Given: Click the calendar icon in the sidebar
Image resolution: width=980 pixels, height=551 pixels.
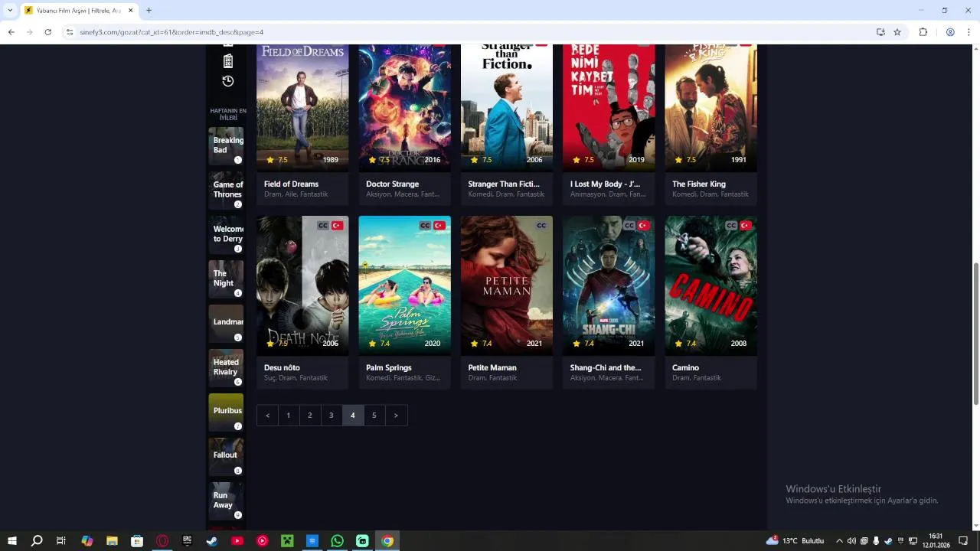Looking at the screenshot, I should click(227, 61).
